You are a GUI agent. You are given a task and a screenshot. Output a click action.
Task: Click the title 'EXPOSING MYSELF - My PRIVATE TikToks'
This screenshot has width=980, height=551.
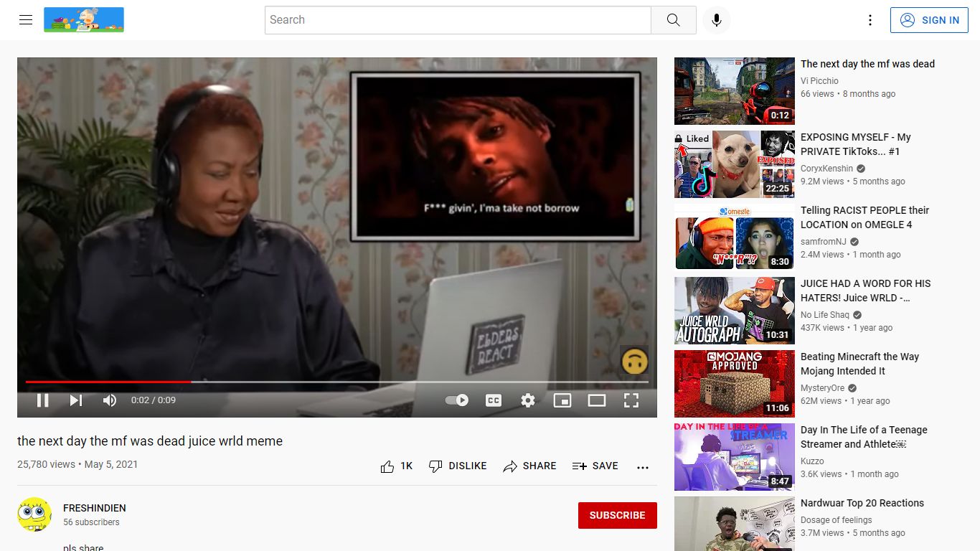pyautogui.click(x=856, y=144)
